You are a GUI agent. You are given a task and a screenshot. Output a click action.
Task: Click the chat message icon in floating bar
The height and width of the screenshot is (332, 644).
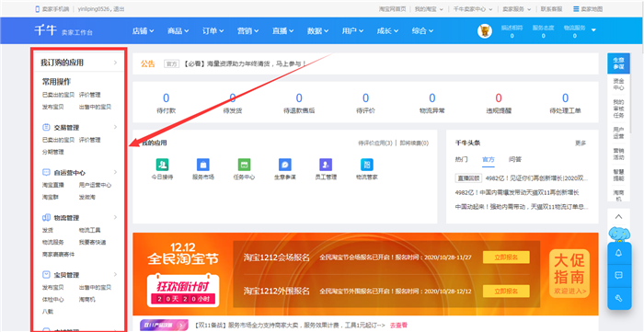619,275
